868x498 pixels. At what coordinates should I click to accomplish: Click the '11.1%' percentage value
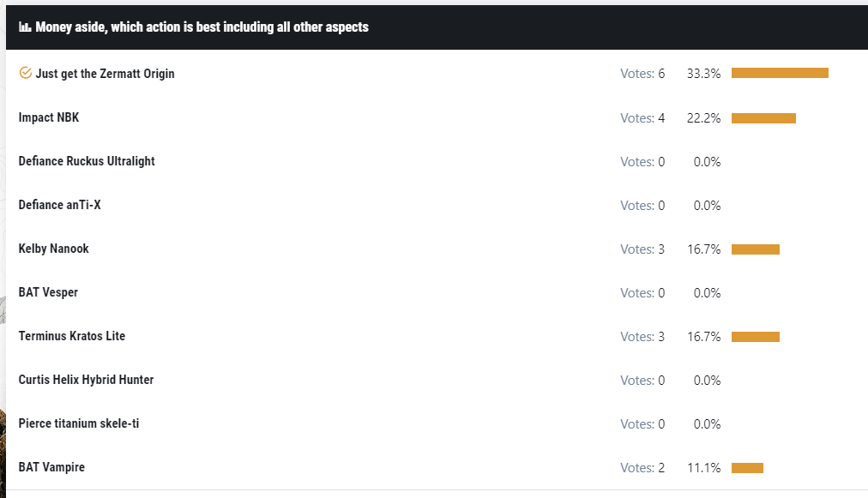click(x=703, y=467)
